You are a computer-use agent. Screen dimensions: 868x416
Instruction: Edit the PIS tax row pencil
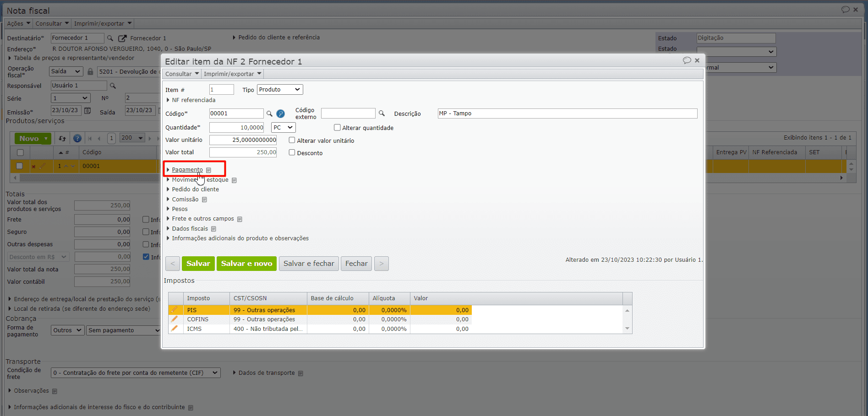pos(174,310)
